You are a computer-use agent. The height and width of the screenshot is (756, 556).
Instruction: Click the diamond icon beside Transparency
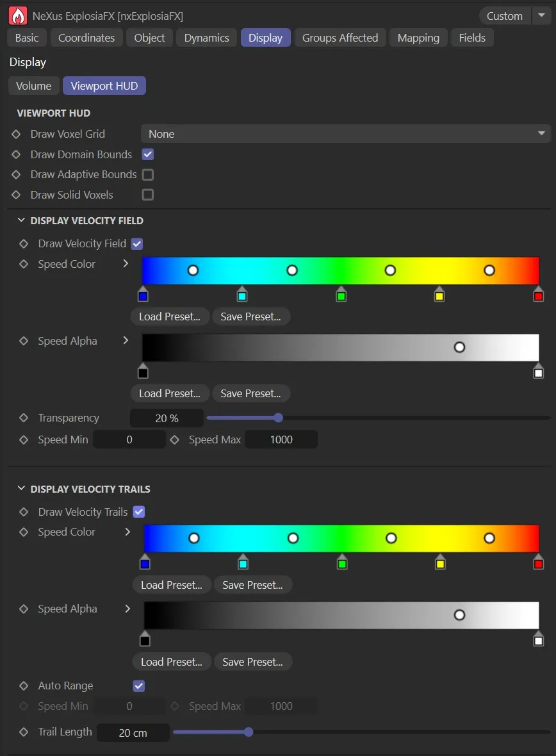tap(23, 418)
